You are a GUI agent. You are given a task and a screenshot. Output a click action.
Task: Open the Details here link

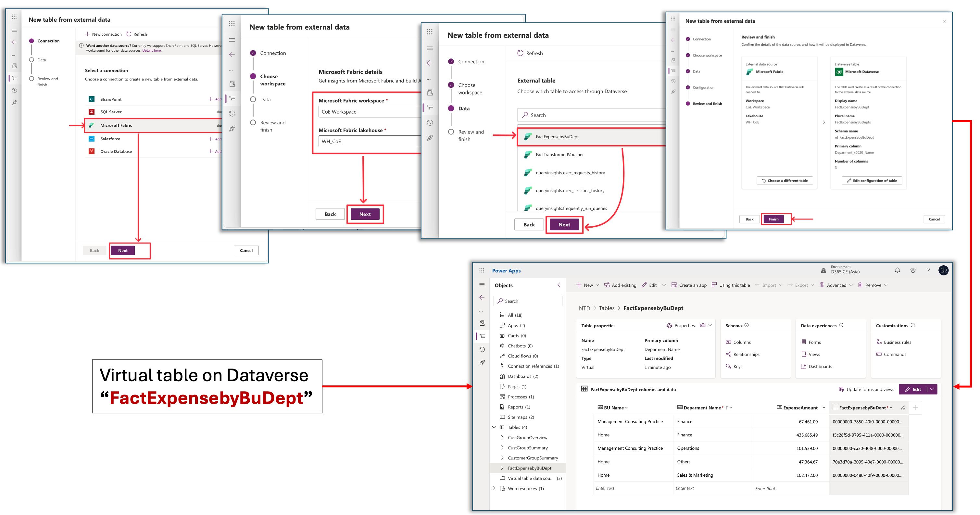152,51
